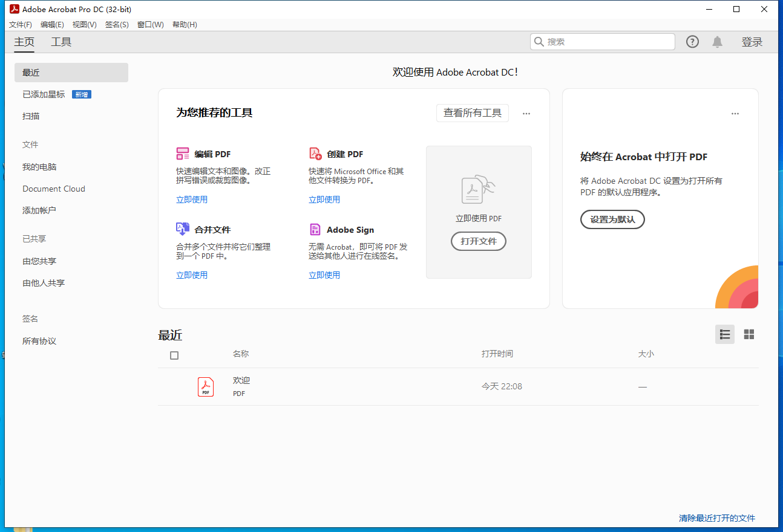This screenshot has height=532, width=783.
Task: Focus the 搜索 search field
Action: (603, 42)
